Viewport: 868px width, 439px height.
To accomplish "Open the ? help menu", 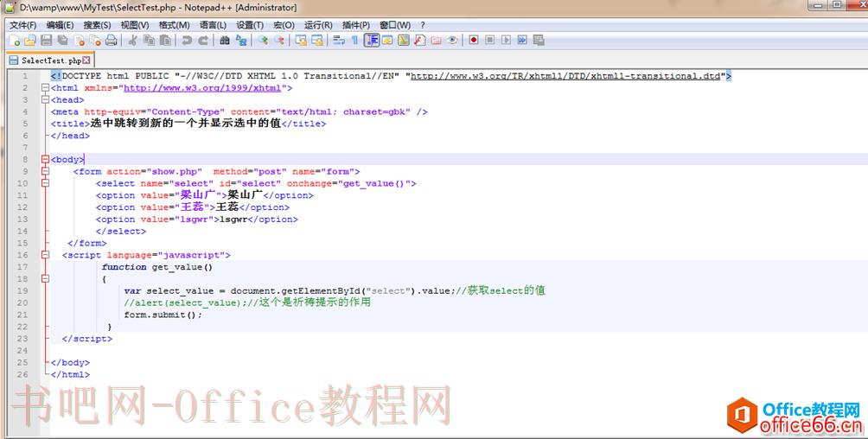I will coord(423,25).
